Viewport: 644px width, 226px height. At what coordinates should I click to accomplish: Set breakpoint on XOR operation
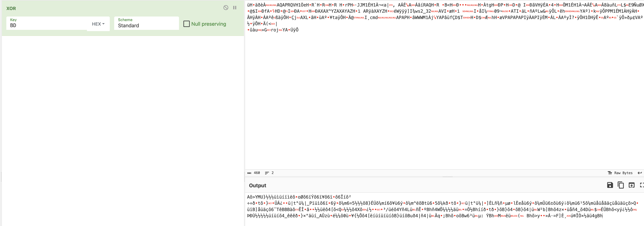235,7
